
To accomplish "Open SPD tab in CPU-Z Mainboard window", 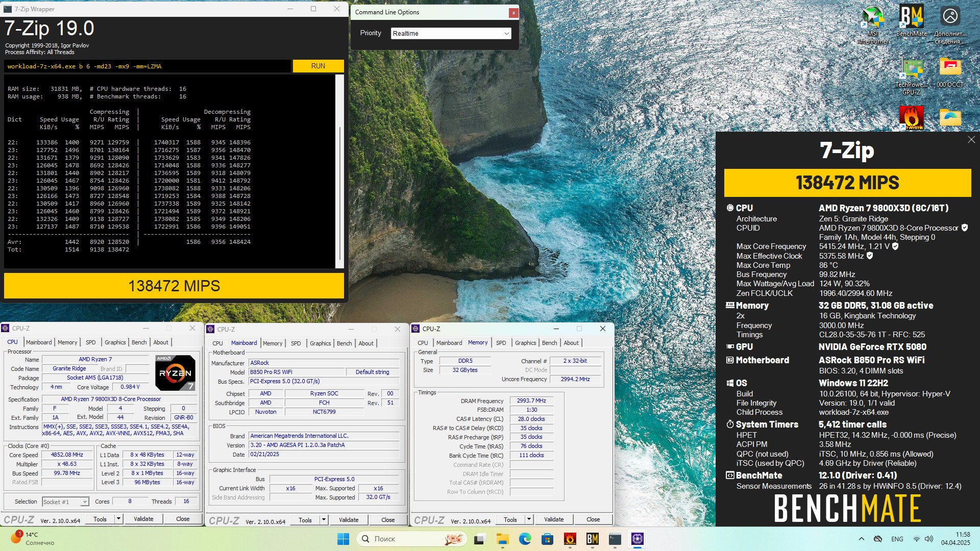I will pos(296,343).
